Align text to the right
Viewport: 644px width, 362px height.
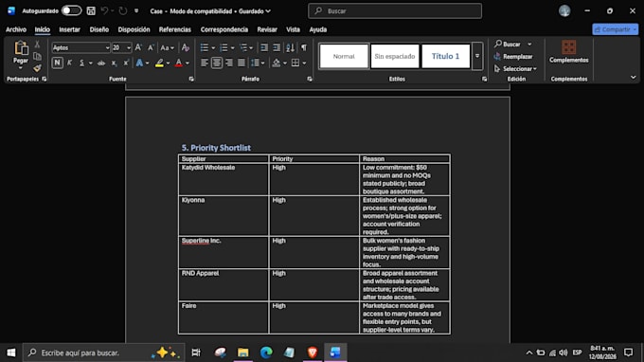(229, 63)
